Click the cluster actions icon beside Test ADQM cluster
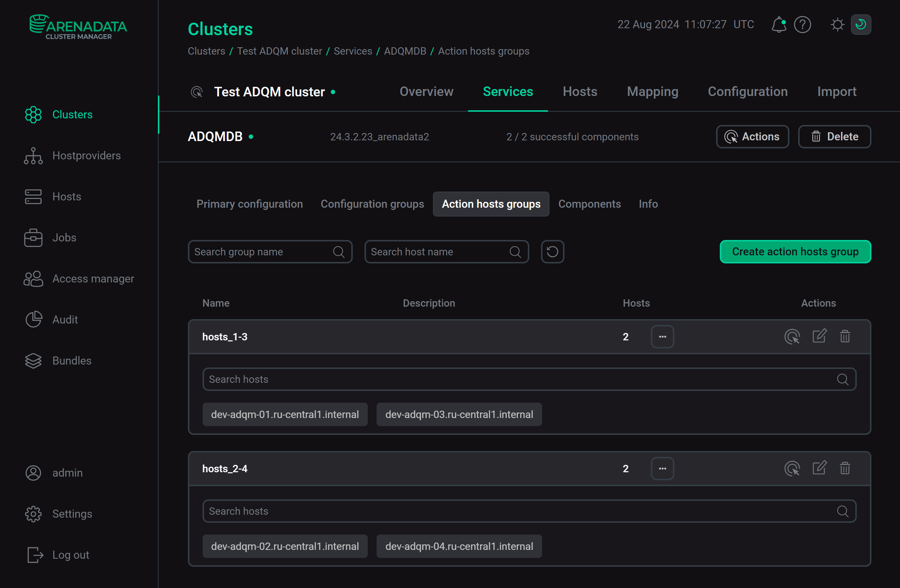 (197, 92)
